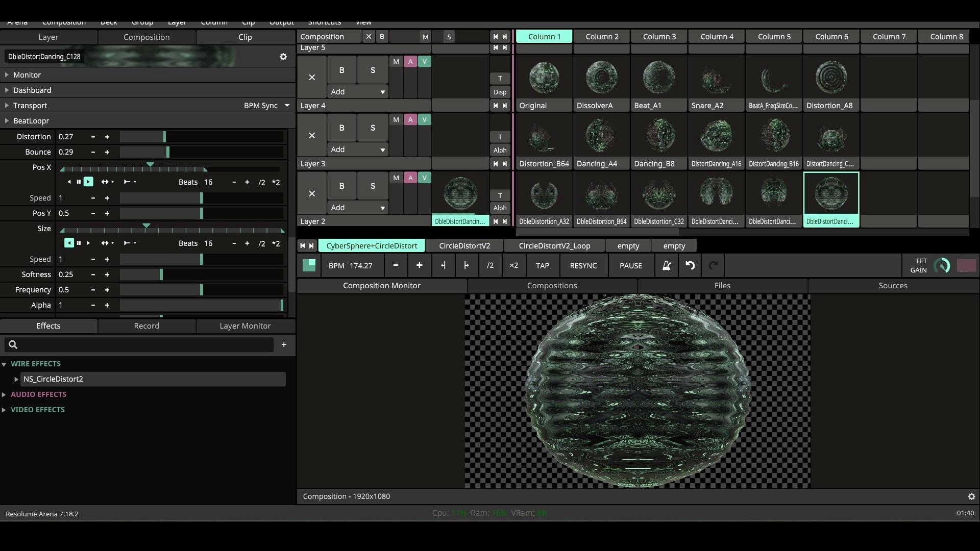Screen dimensions: 980x551
Task: Play Size animation forward
Action: 88,243
